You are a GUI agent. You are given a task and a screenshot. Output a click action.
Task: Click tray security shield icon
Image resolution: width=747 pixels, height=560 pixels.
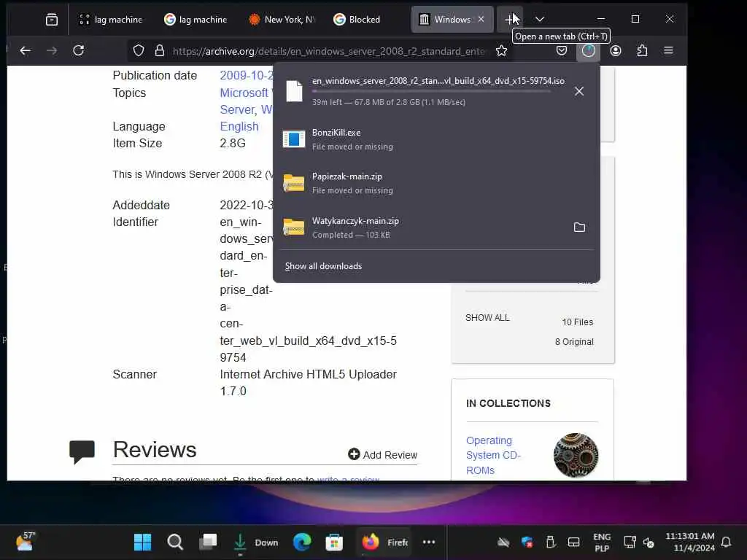(x=527, y=542)
